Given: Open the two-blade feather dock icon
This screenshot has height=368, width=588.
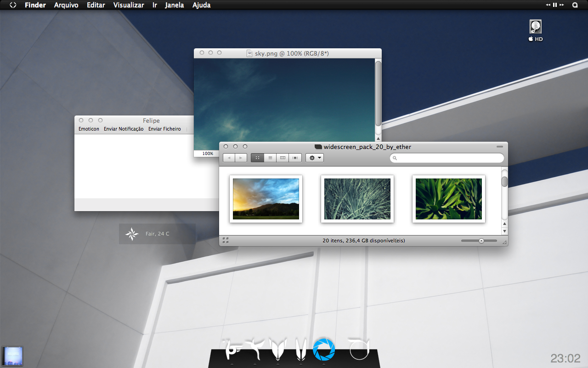Looking at the screenshot, I should 301,349.
